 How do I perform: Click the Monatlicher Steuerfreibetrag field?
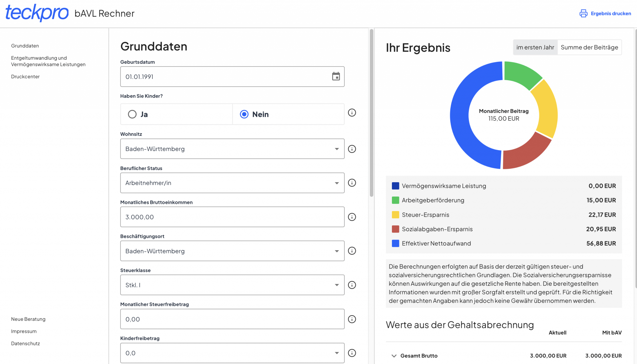[x=232, y=319]
